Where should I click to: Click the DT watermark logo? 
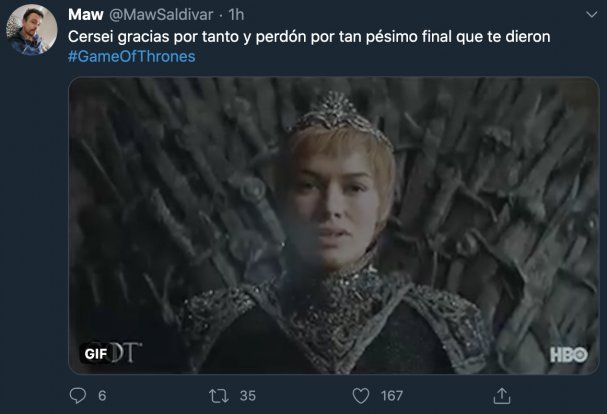(126, 352)
